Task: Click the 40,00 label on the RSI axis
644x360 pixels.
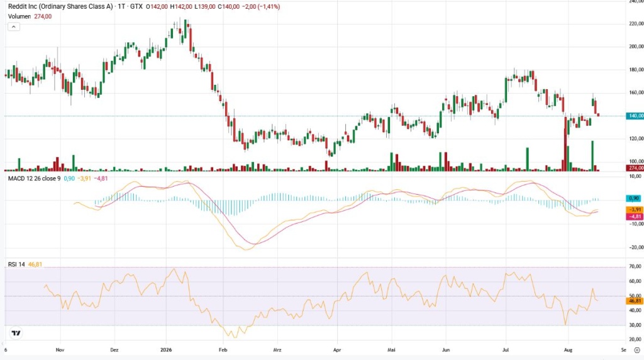Action: pos(635,310)
